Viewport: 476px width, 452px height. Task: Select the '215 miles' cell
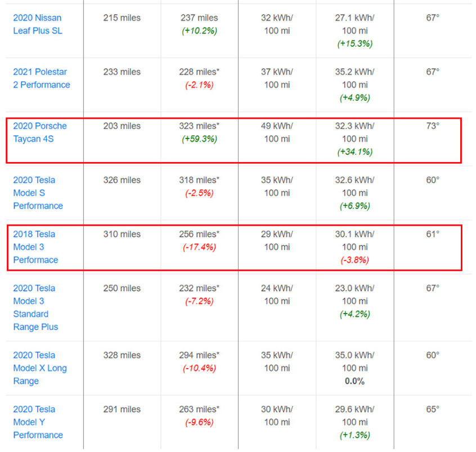click(x=122, y=18)
